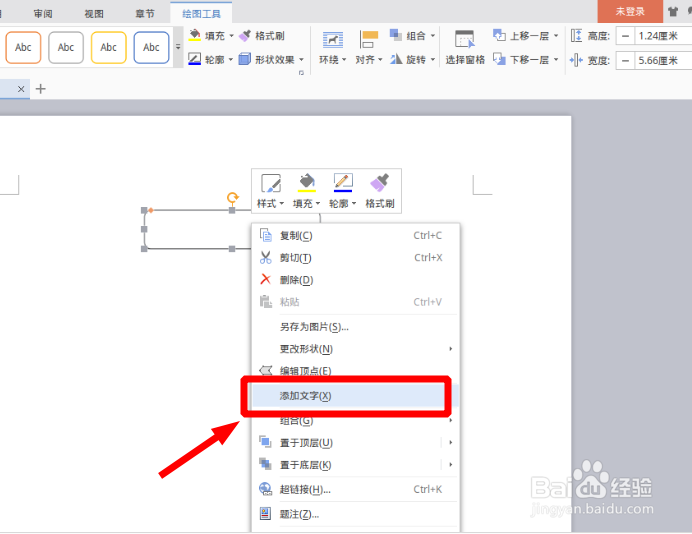Click the Not Logged In (未登录) button
The height and width of the screenshot is (534, 692).
click(x=630, y=11)
